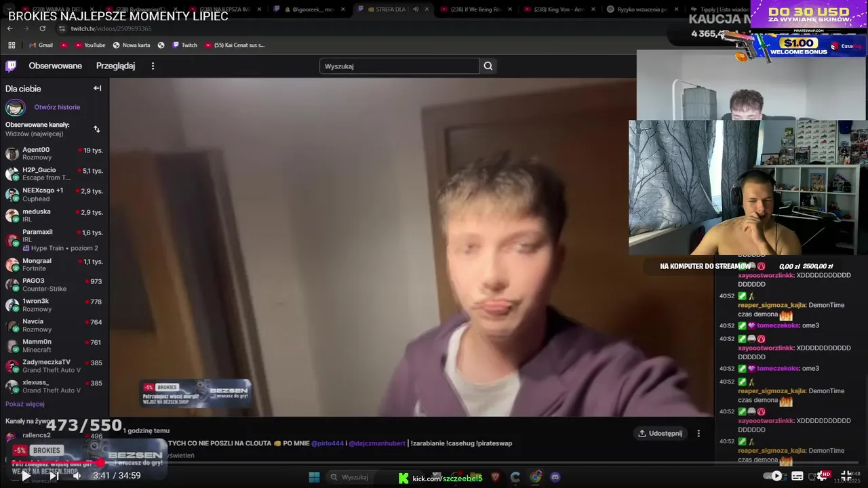This screenshot has height=488, width=868.
Task: Click the BEZSEN.SHOP ad banner on the stream
Action: pyautogui.click(x=196, y=393)
